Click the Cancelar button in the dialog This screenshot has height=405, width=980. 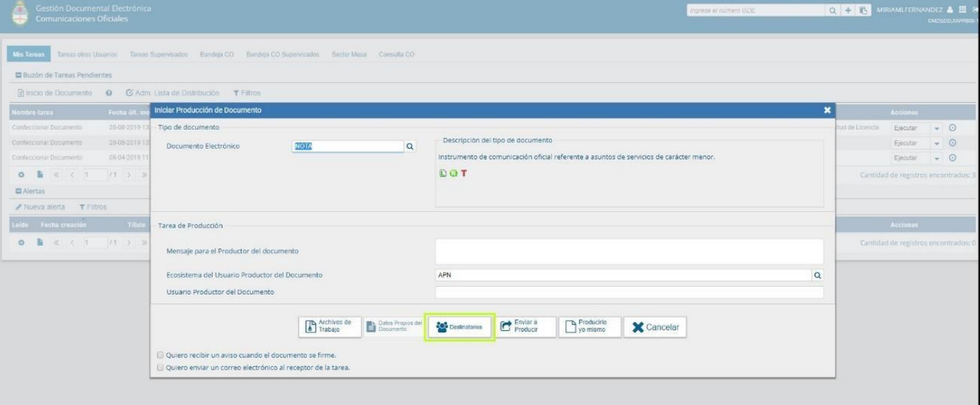click(x=655, y=328)
